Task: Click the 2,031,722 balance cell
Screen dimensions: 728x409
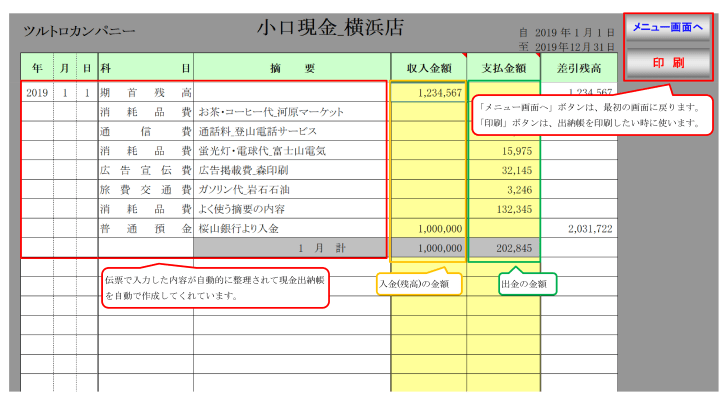Action: click(x=578, y=228)
